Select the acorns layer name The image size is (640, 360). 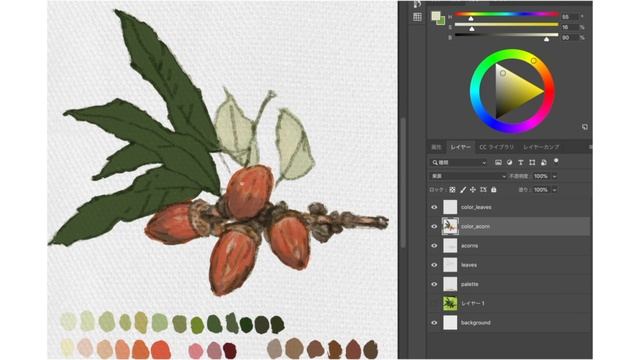pyautogui.click(x=469, y=246)
